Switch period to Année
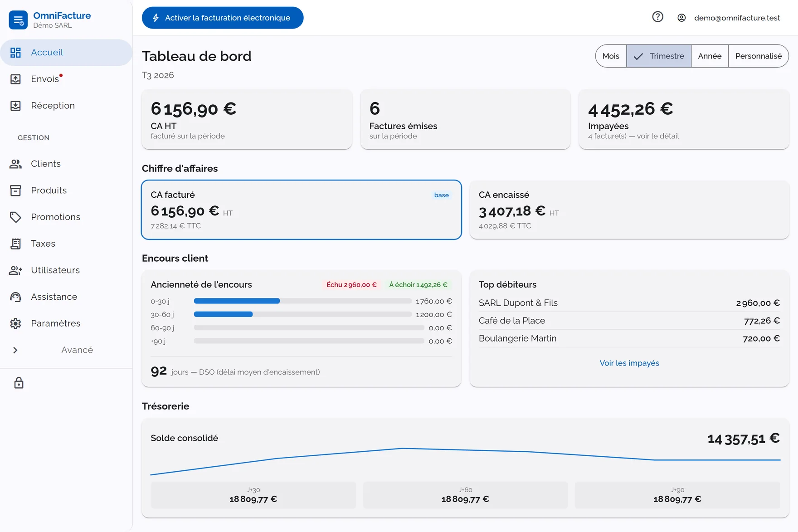This screenshot has height=532, width=798. (710, 56)
